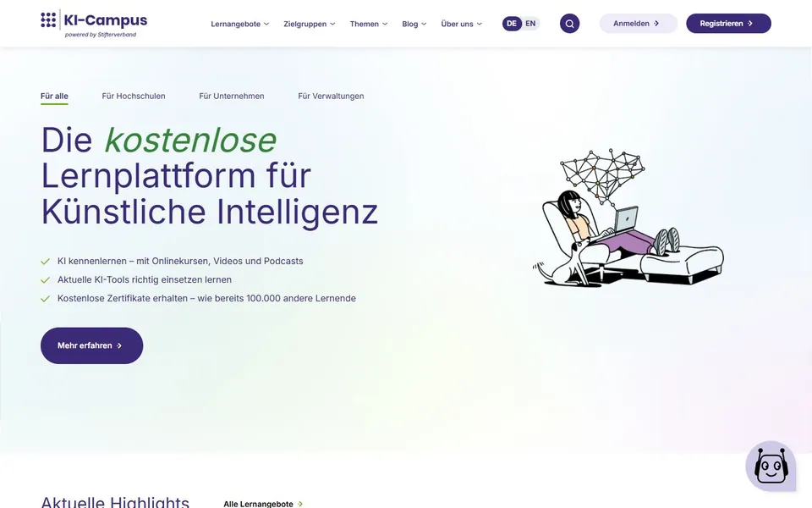Screen dimensions: 812x508
Task: Expand the Lernangebote dropdown menu
Action: coord(239,24)
